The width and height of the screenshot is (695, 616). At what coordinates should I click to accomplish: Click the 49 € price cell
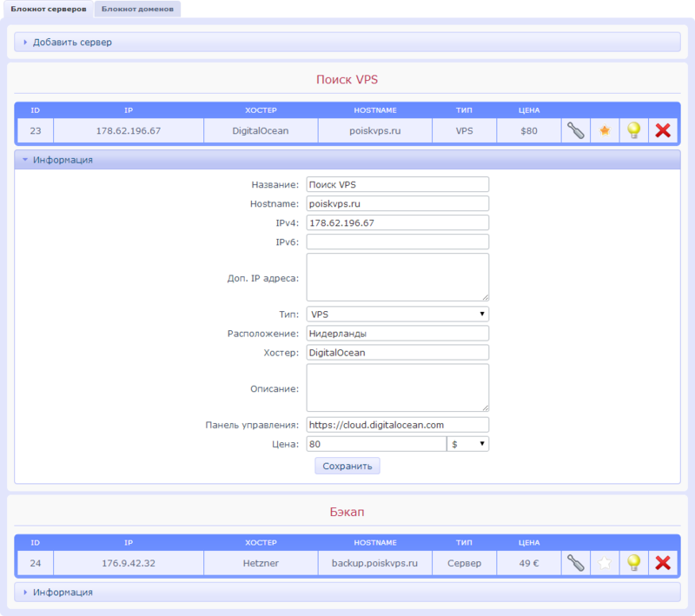click(529, 563)
